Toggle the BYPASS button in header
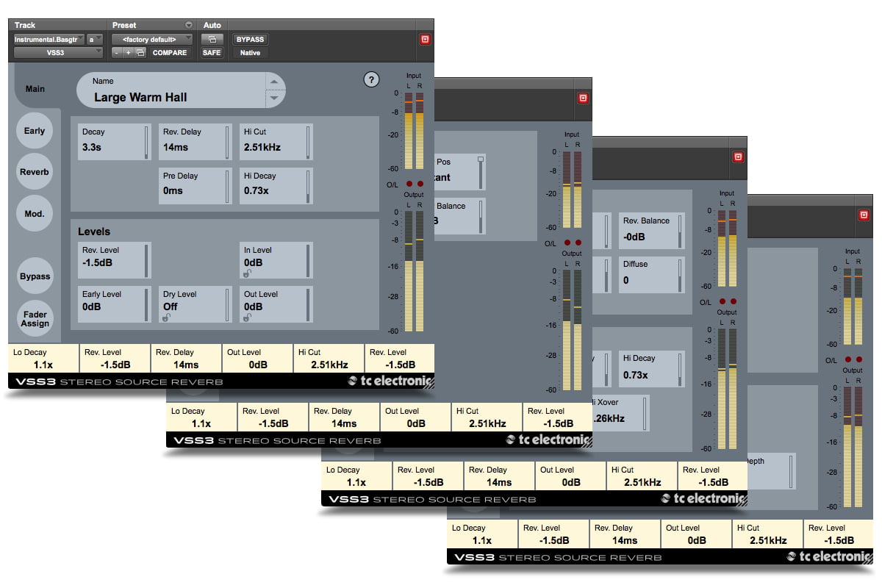This screenshot has height=588, width=882. coord(250,40)
